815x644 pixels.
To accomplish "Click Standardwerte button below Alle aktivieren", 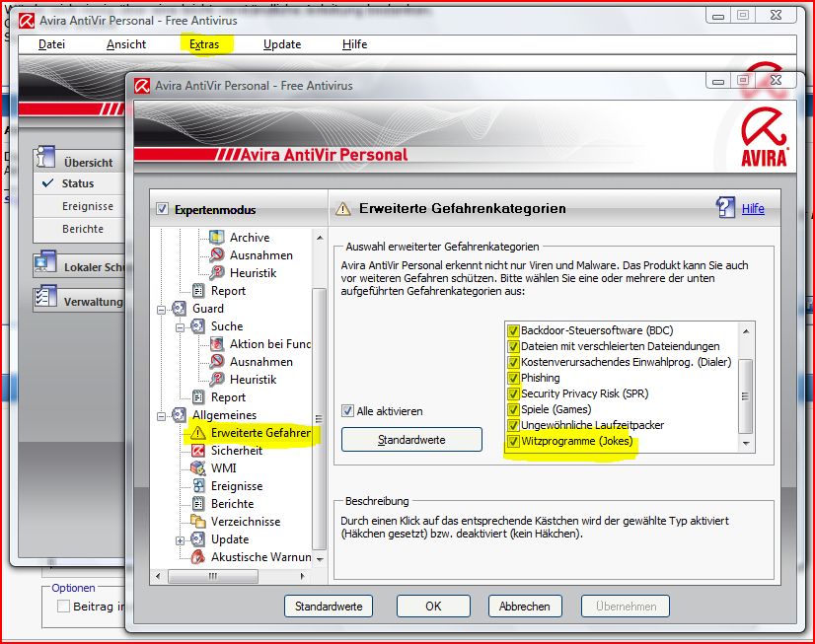I will [411, 440].
